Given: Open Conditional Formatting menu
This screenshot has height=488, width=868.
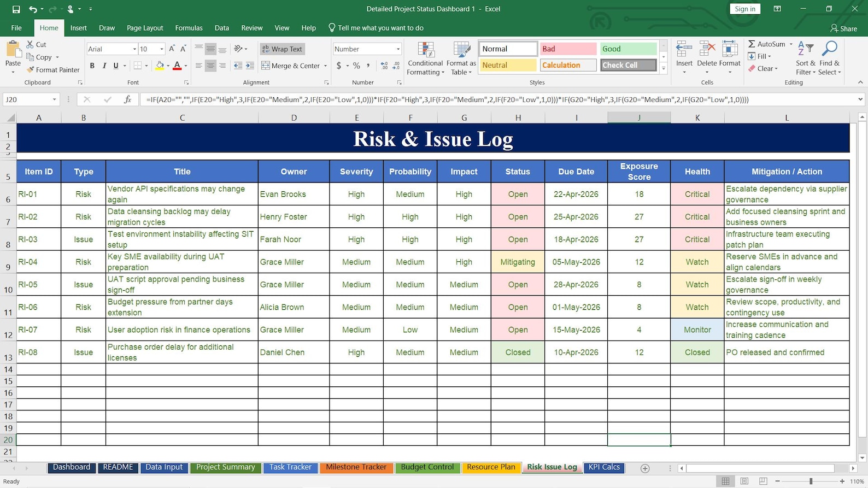Looking at the screenshot, I should (425, 58).
